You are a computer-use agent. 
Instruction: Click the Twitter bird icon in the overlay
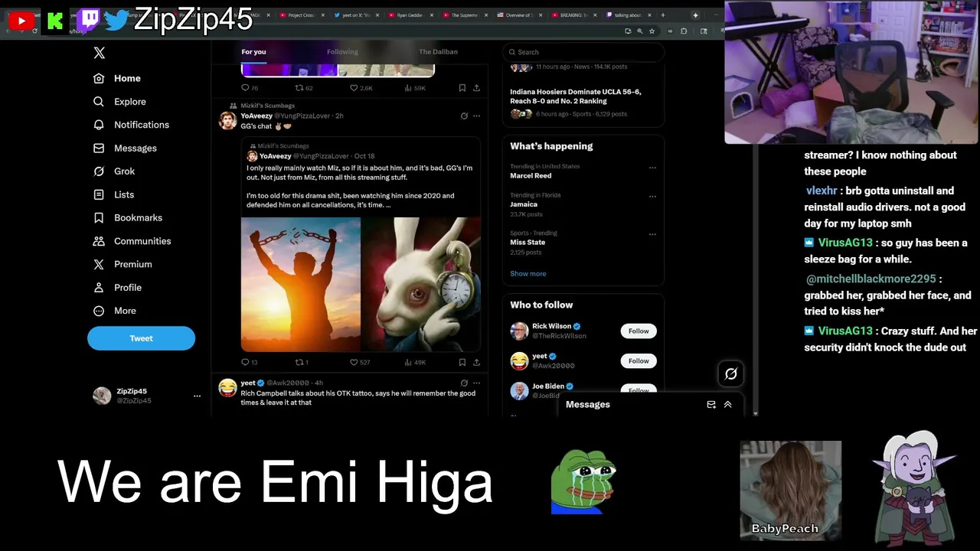(117, 21)
